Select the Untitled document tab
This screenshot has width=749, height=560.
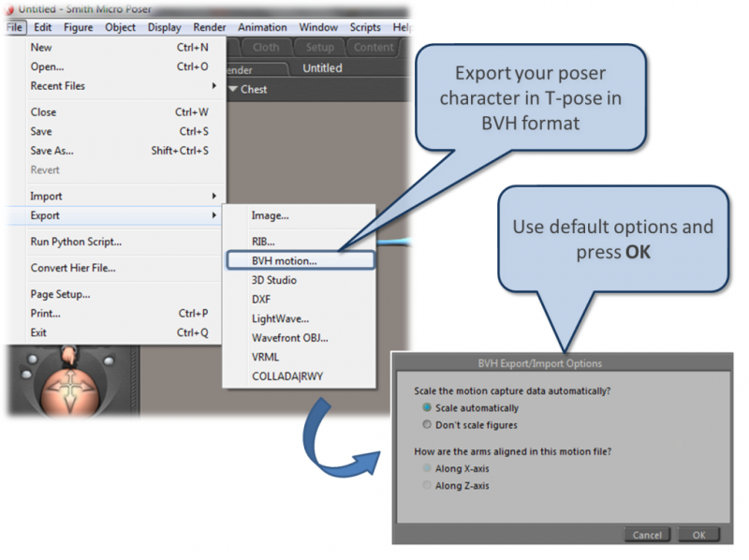click(322, 68)
